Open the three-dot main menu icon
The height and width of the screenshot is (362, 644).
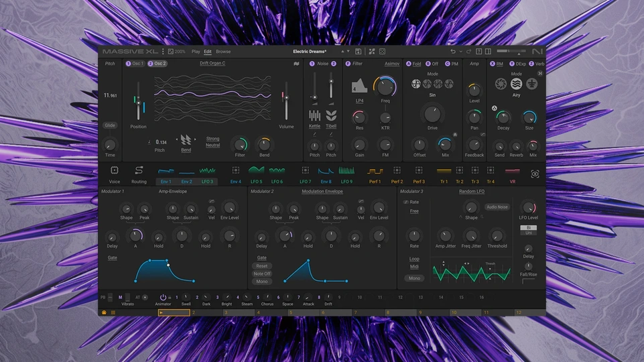click(x=163, y=52)
